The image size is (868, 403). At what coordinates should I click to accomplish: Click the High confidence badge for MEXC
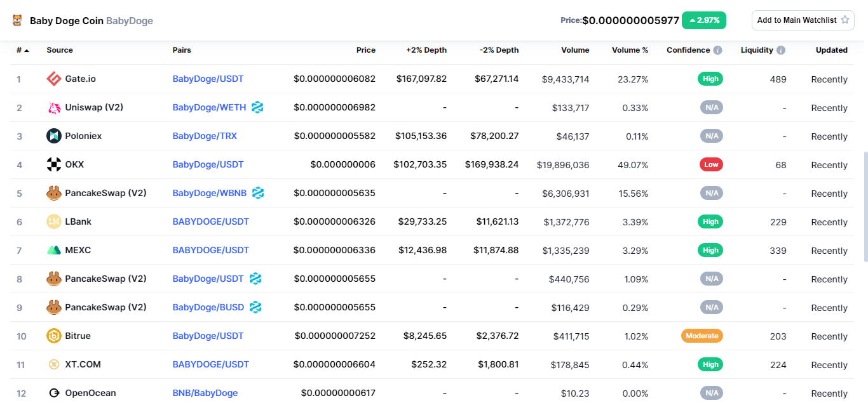710,250
